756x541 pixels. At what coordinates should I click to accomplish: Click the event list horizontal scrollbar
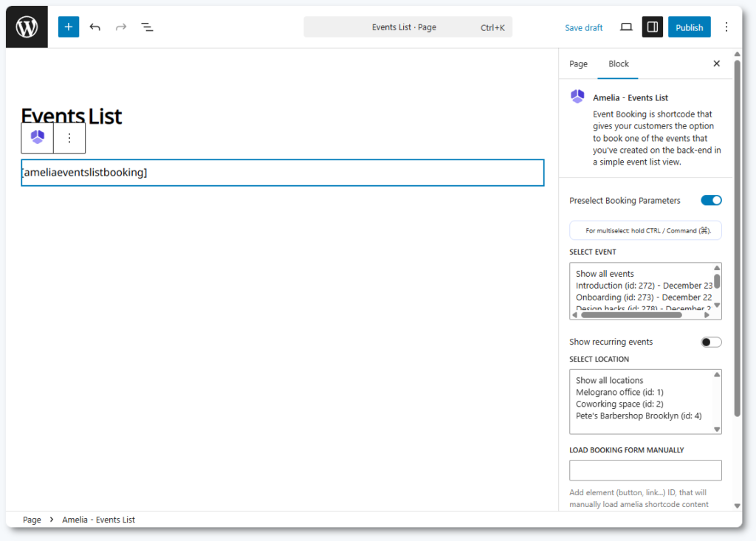[631, 314]
